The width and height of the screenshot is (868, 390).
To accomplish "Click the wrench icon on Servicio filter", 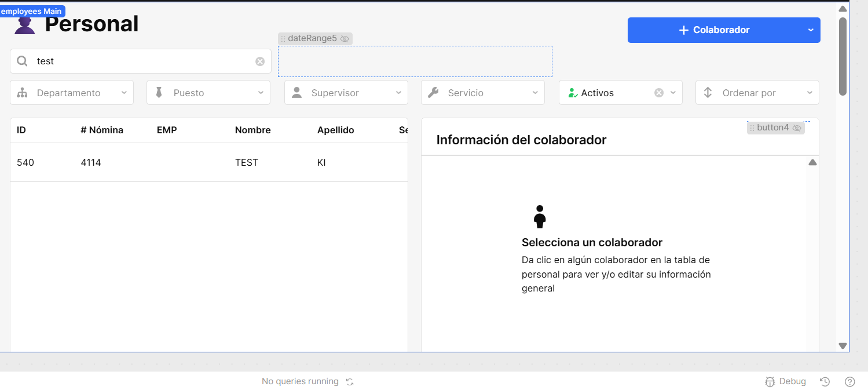I will [x=434, y=92].
